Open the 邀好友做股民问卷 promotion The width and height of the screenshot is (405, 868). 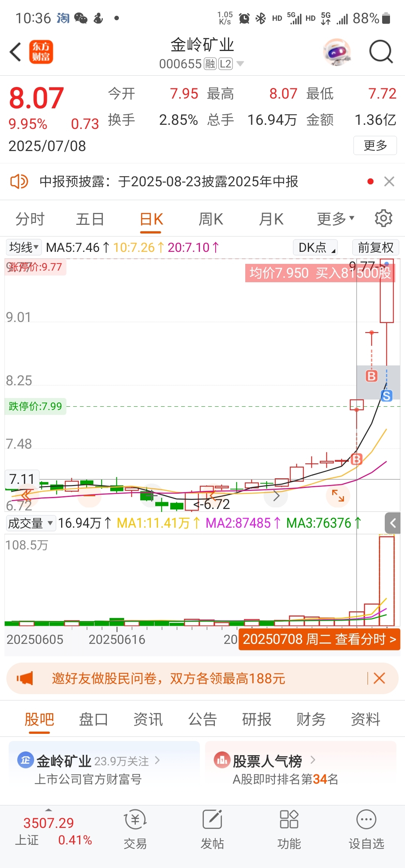point(169,678)
